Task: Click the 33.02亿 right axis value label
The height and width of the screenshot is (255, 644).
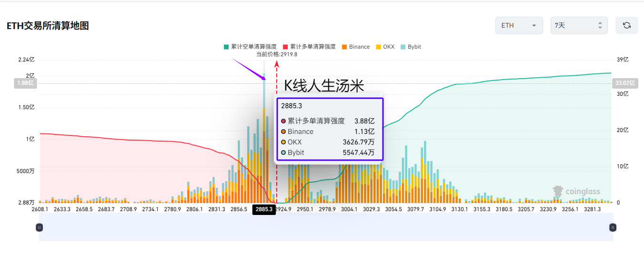Action: pyautogui.click(x=624, y=83)
